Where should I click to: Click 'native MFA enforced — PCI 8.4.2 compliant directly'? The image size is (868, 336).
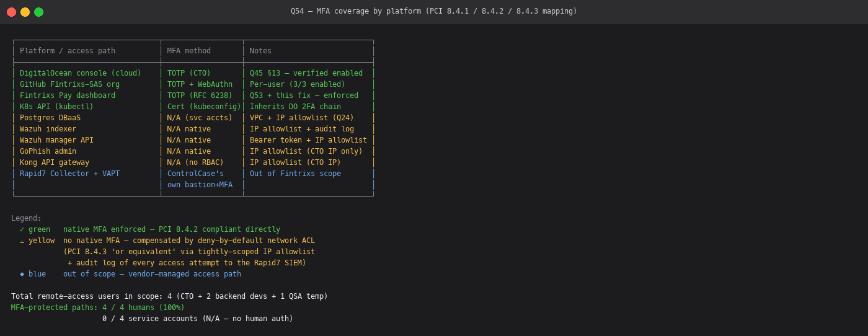(172, 229)
